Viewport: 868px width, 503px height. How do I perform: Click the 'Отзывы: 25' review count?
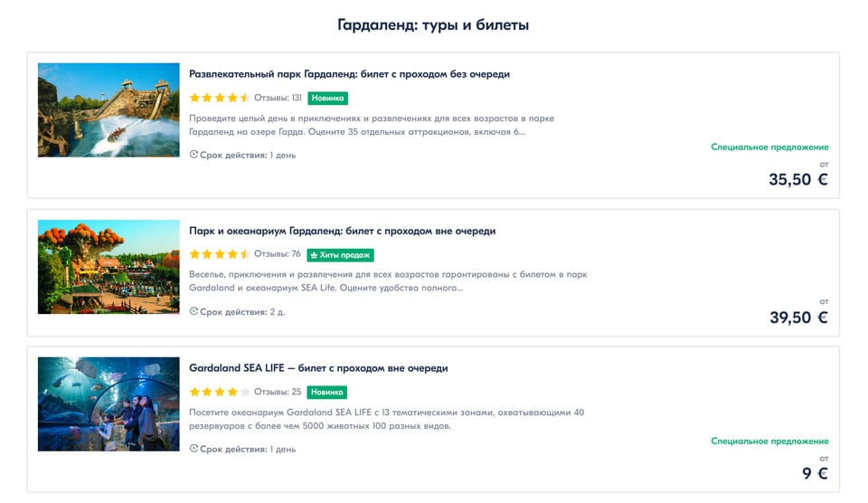(x=278, y=392)
